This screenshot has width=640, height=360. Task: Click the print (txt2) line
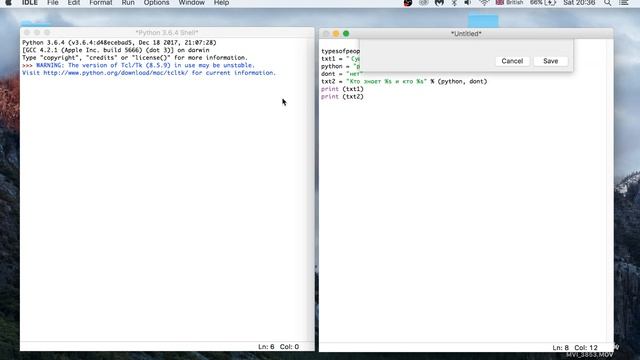click(x=342, y=97)
